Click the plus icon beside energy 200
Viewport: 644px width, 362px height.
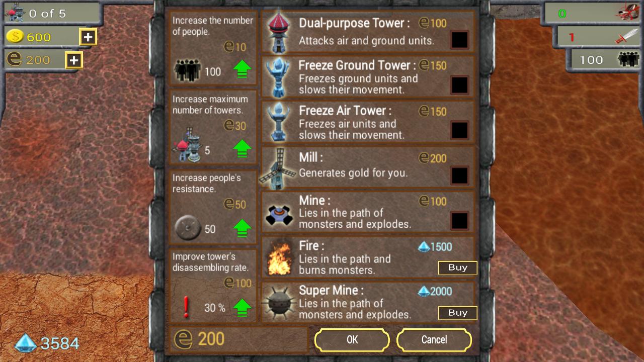tap(74, 60)
